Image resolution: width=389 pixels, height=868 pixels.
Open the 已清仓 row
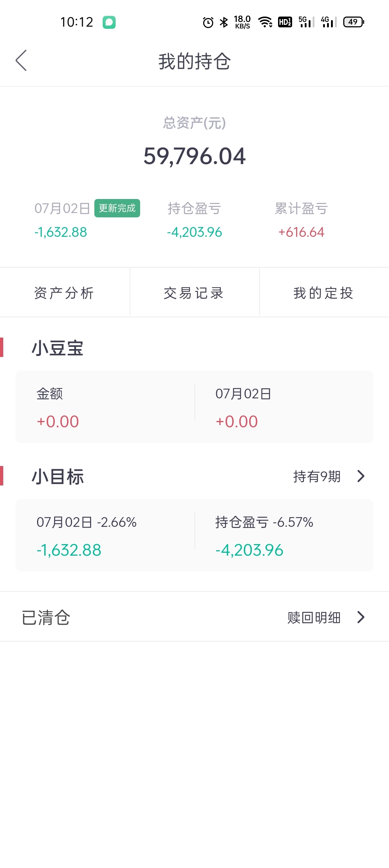[194, 617]
